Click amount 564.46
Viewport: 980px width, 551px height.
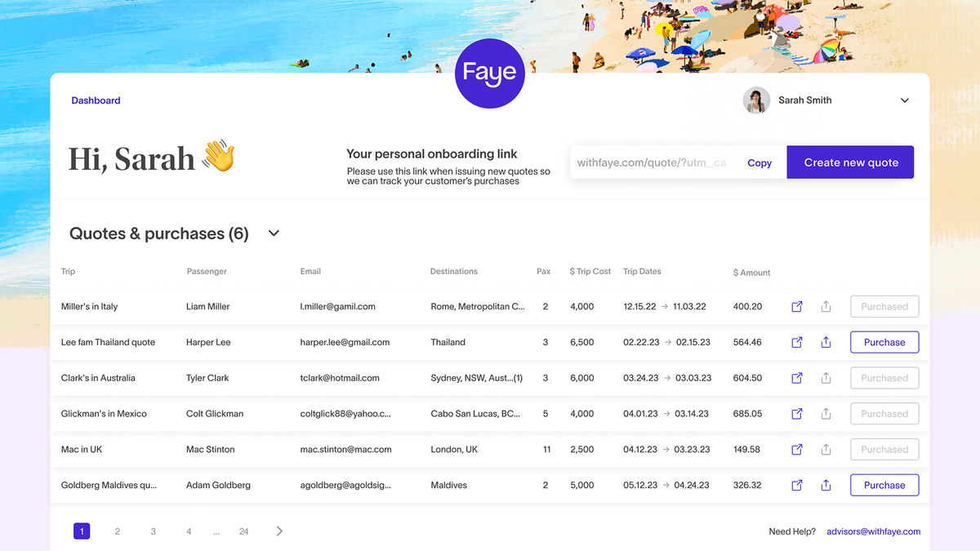pyautogui.click(x=747, y=343)
